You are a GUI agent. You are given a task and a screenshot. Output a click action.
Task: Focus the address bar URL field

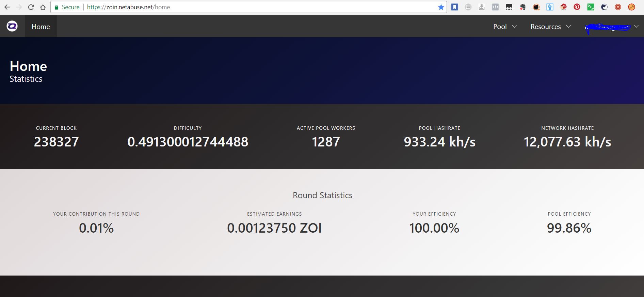[x=248, y=7]
